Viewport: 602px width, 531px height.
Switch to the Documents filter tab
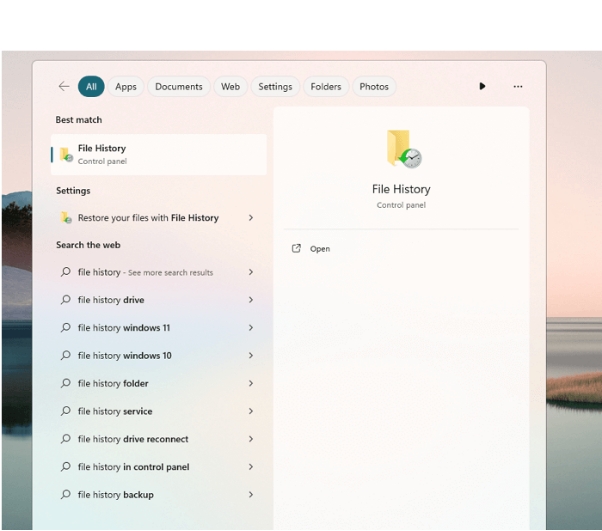[179, 86]
